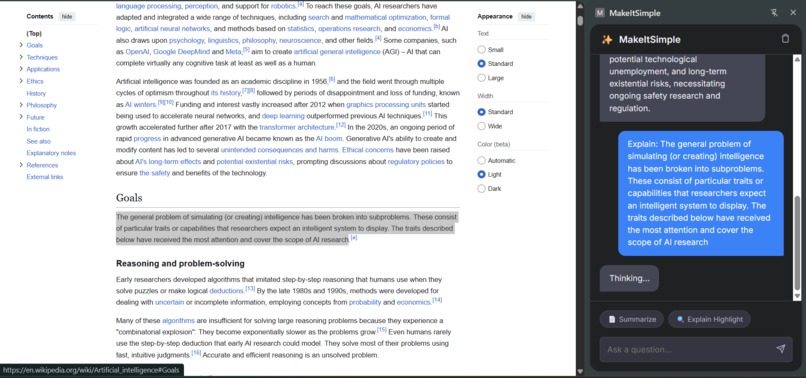Viewport: 806px width, 378px height.
Task: Open the psychology link
Action: tap(188, 41)
